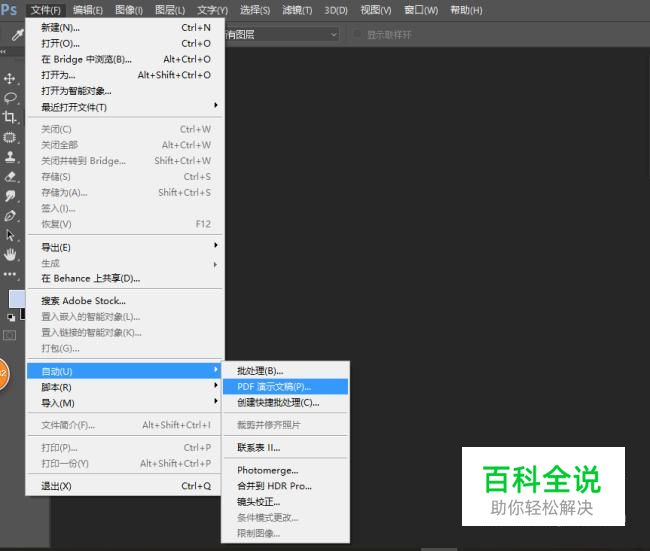
Task: Select the Move tool
Action: [10, 78]
